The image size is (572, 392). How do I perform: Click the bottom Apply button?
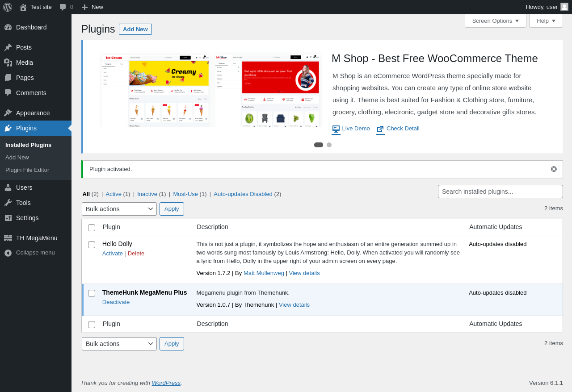click(172, 344)
